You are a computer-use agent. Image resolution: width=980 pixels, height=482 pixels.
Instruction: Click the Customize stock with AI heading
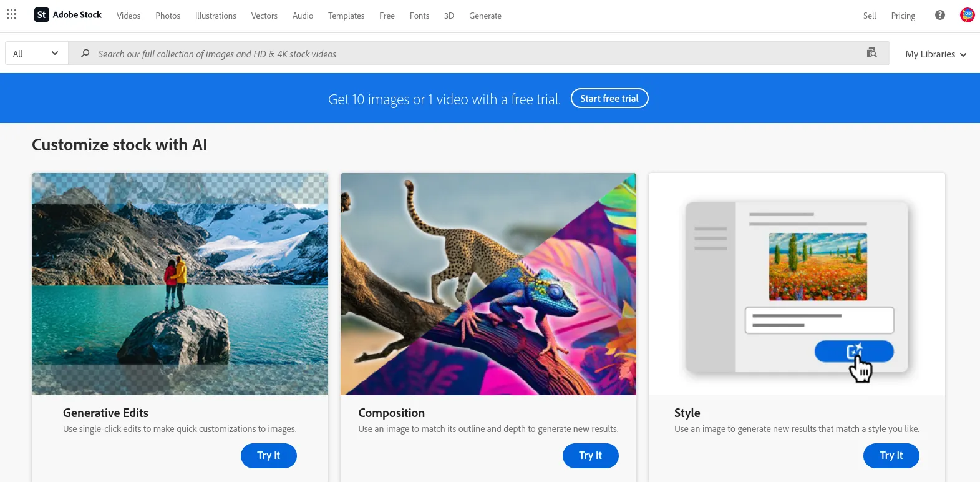coord(119,145)
